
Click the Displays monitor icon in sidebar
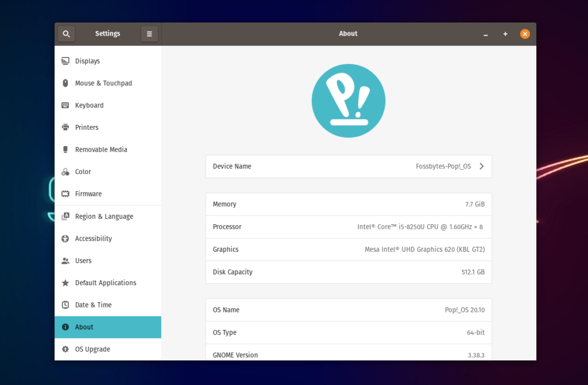point(65,61)
